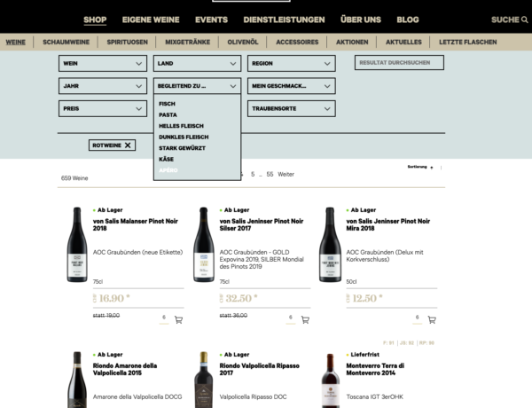Expand the TRAUBENSORTE dropdown

292,108
